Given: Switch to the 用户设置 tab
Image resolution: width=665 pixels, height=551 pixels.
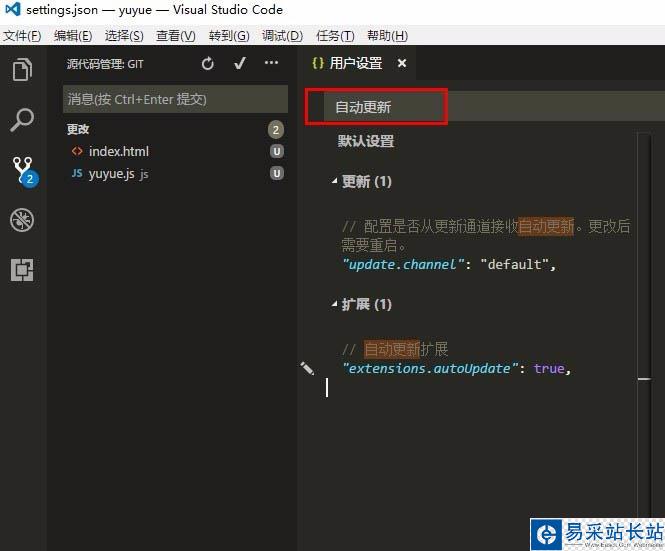Looking at the screenshot, I should point(356,63).
